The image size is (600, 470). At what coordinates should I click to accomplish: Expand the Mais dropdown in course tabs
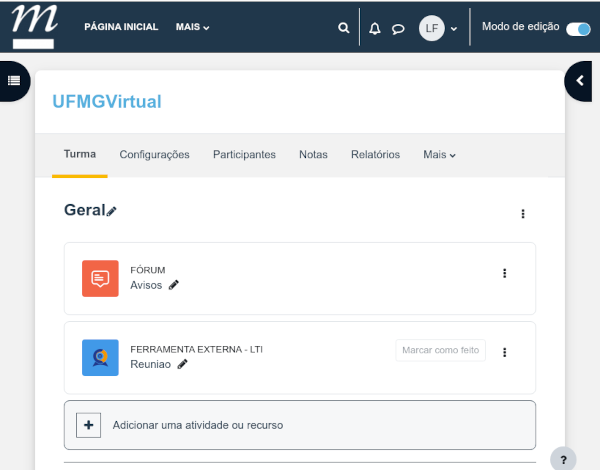(x=439, y=155)
